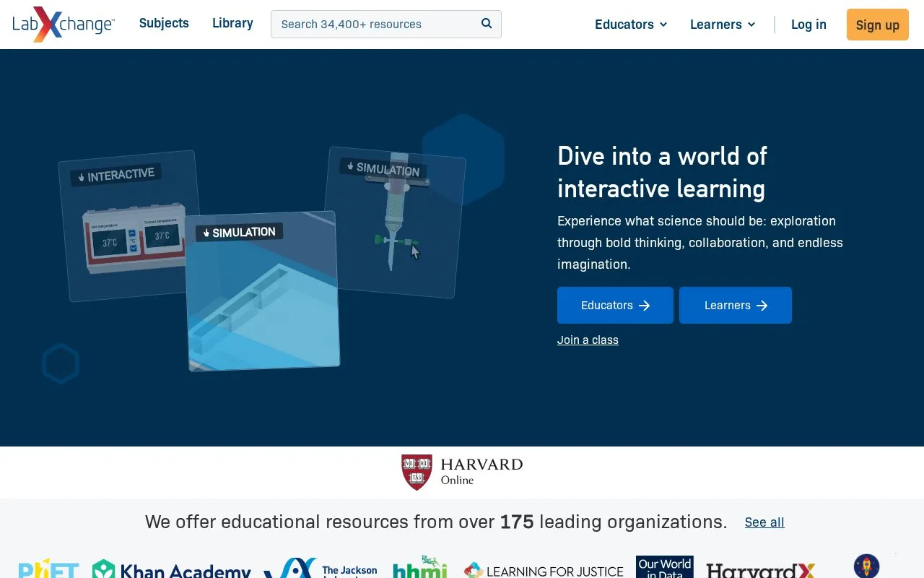Open the Subjects menu

coord(164,23)
